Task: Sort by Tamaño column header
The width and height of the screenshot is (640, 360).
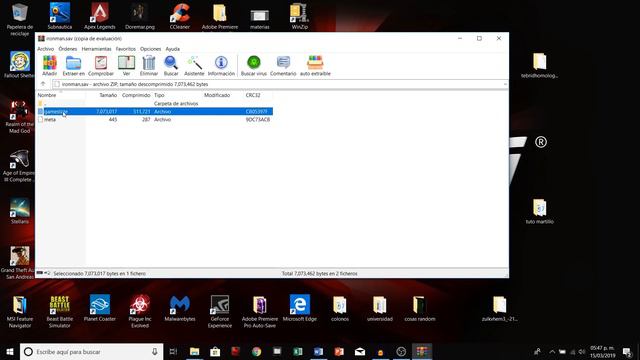Action: [x=108, y=95]
